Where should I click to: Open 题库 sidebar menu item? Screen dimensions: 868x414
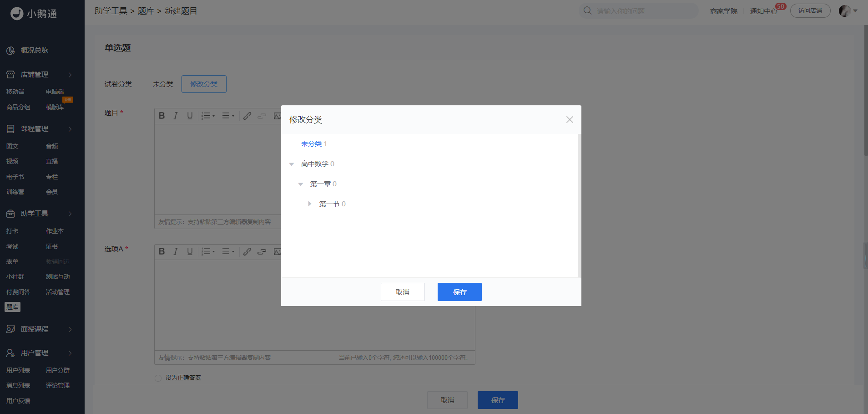point(12,307)
